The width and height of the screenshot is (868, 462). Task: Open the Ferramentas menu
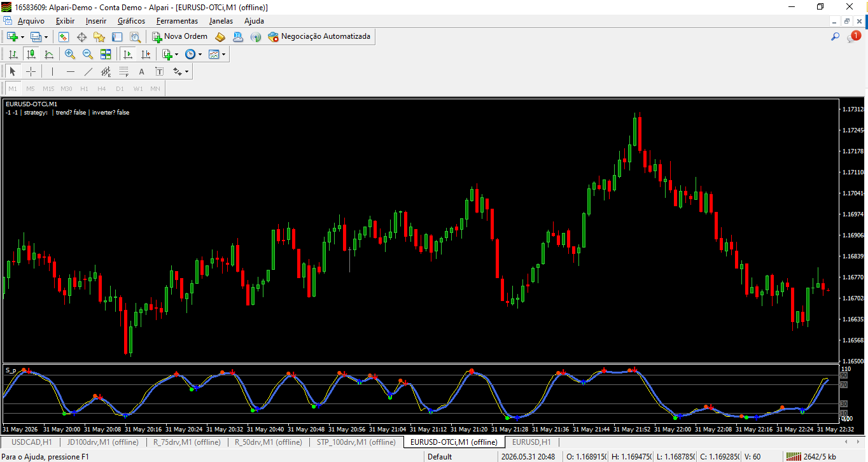(178, 21)
